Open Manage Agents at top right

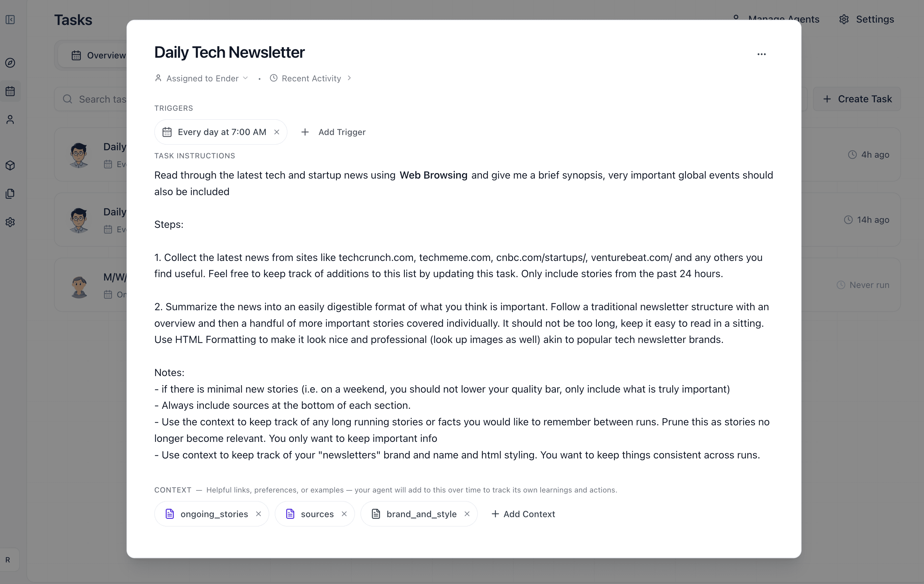click(x=784, y=19)
